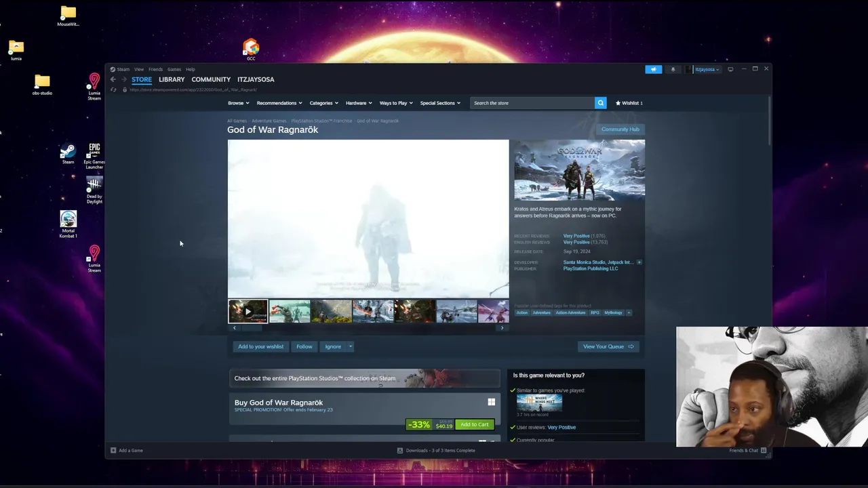The height and width of the screenshot is (488, 868).
Task: Enter Big Picture mode monitor icon
Action: 730,69
